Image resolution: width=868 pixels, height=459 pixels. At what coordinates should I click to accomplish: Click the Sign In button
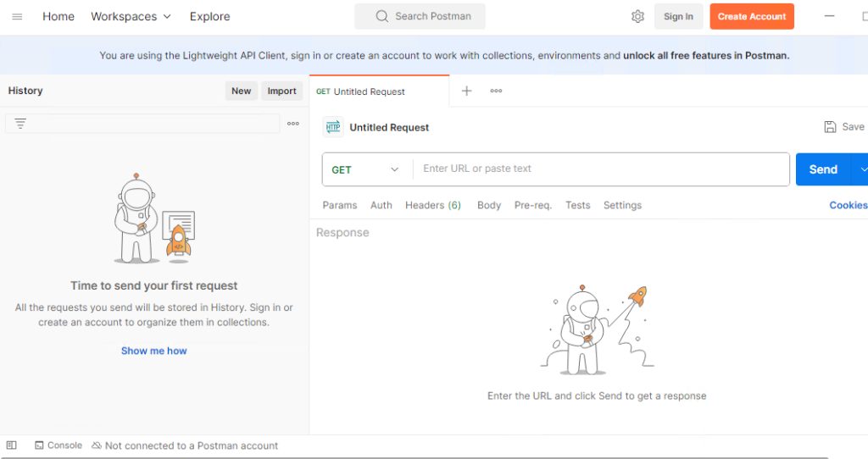point(679,17)
